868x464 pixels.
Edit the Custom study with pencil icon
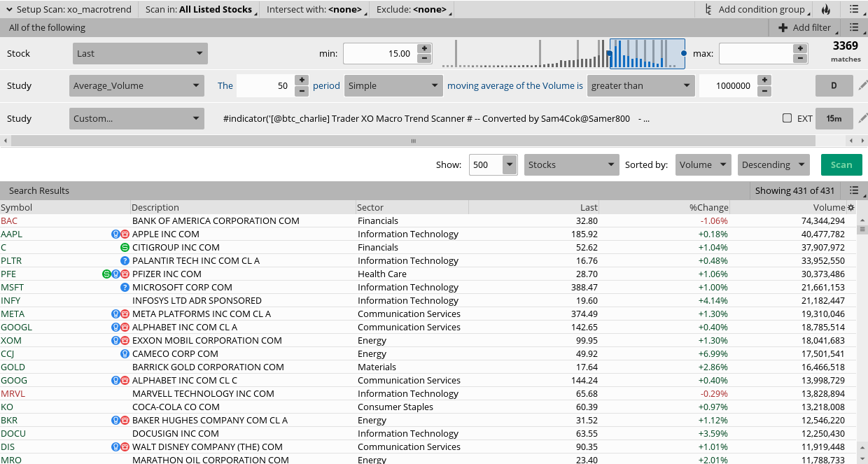tap(863, 118)
